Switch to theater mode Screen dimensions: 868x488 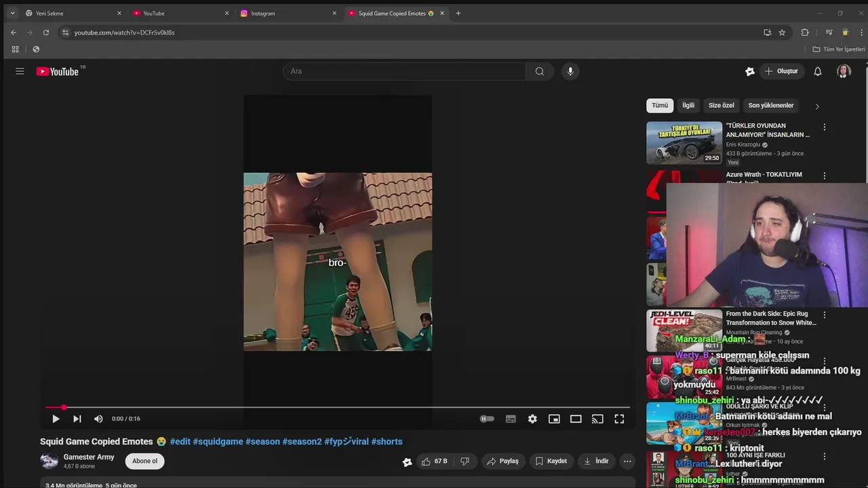pos(576,419)
